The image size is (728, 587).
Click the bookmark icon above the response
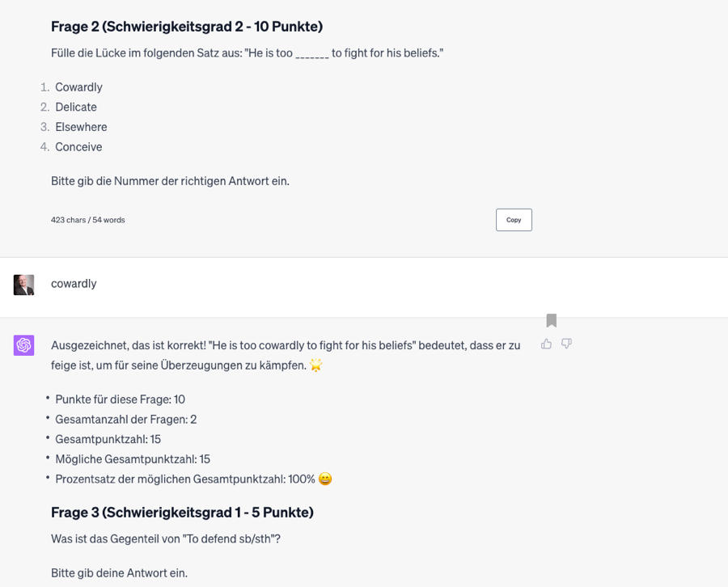point(552,321)
